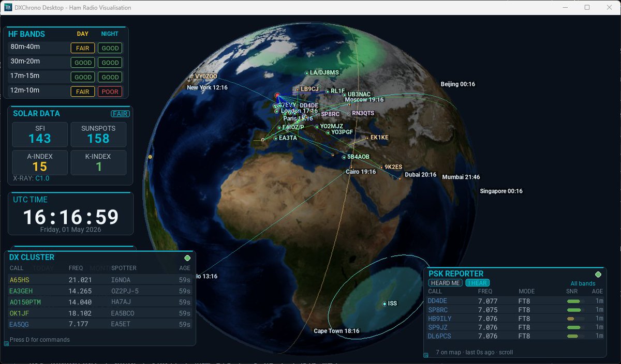Viewport: 621px width, 364px height.
Task: Click the PSK Reporter panel corner icon
Action: [x=426, y=355]
